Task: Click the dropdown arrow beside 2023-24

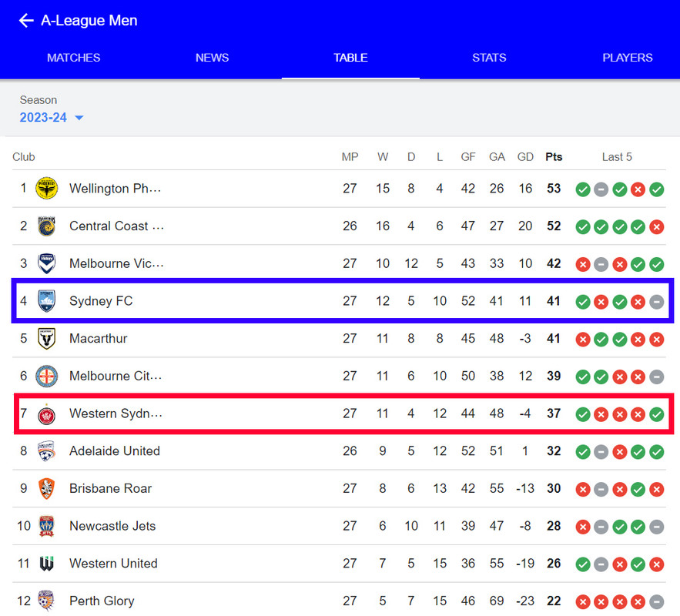Action: click(79, 118)
